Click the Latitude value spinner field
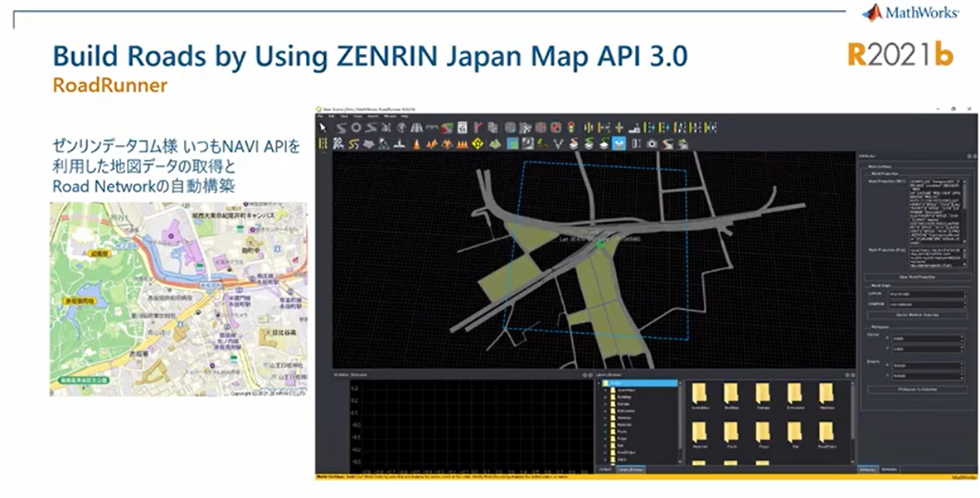 coord(927,293)
